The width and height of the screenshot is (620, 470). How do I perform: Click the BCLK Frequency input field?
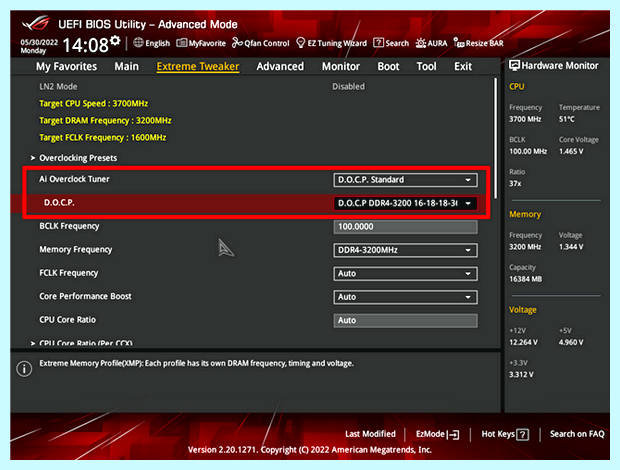coord(405,227)
